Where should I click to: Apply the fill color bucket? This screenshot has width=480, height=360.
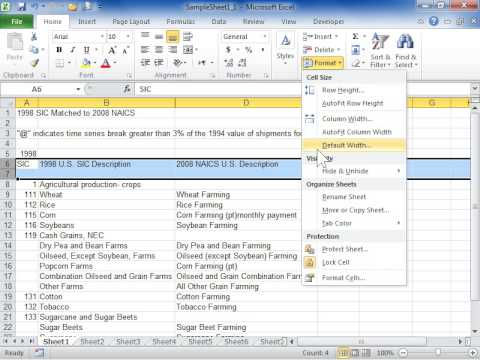click(86, 63)
